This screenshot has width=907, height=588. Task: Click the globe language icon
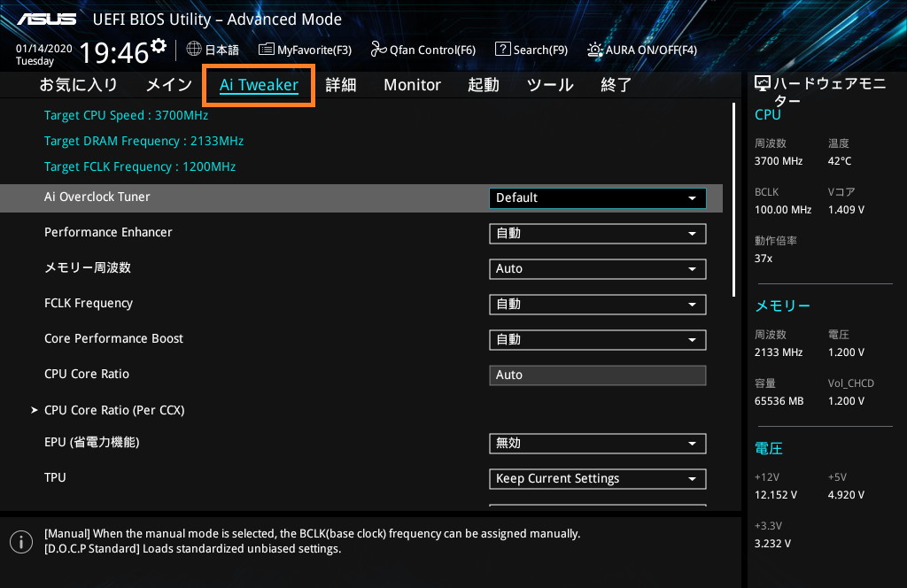(194, 49)
